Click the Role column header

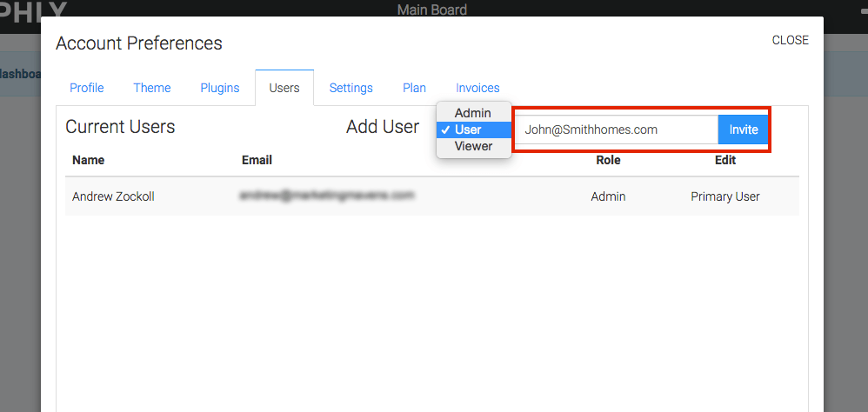608,161
